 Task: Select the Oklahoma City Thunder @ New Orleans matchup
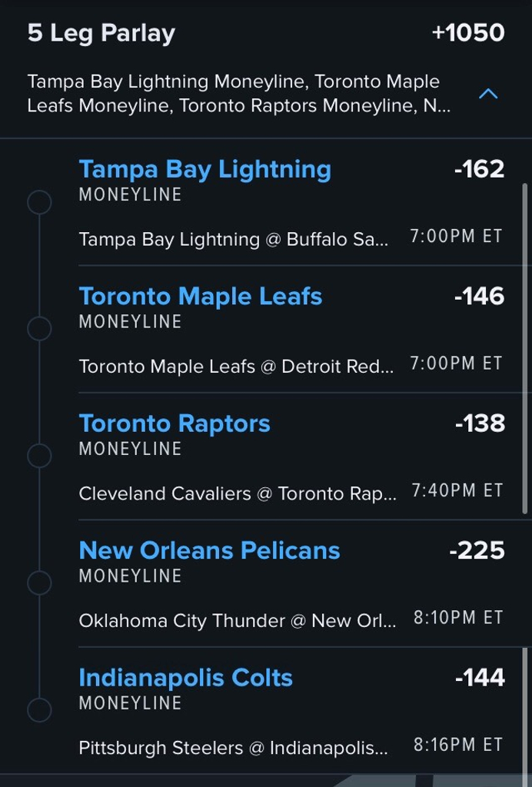pyautogui.click(x=237, y=620)
